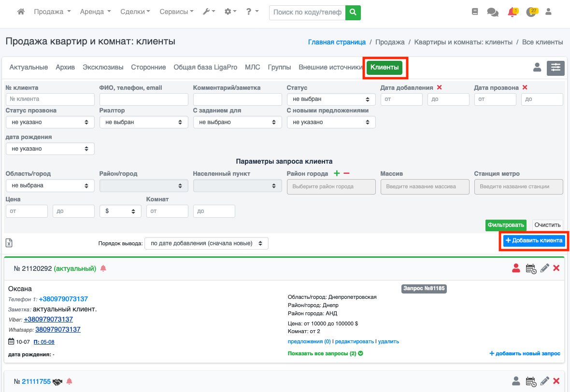Click the Фильтровать button
Image resolution: width=570 pixels, height=392 pixels.
(505, 225)
